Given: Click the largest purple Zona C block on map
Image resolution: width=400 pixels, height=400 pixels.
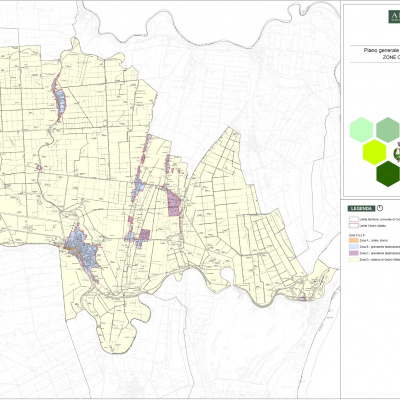Looking at the screenshot, I should 174,203.
